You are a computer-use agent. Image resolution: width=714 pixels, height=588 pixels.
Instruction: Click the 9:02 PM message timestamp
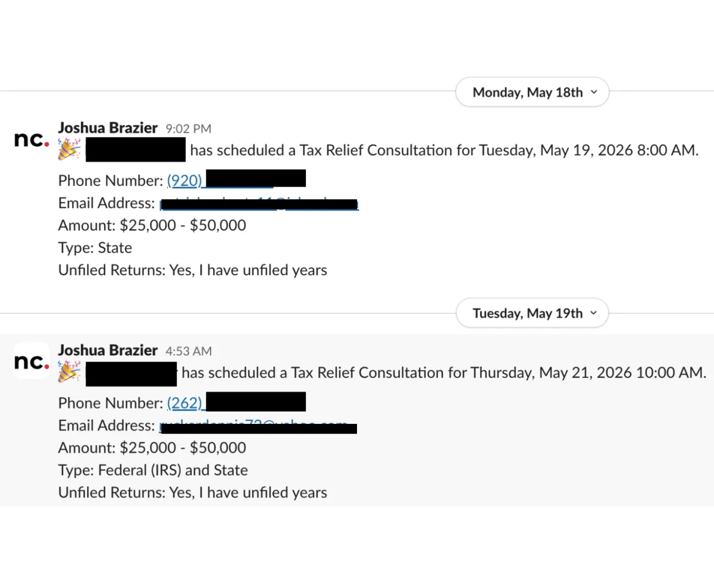(188, 129)
